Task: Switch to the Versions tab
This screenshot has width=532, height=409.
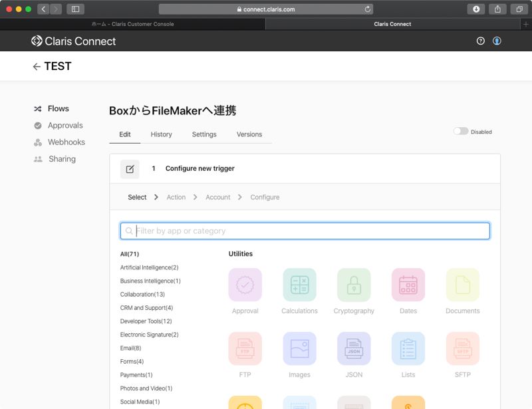Action: tap(249, 134)
